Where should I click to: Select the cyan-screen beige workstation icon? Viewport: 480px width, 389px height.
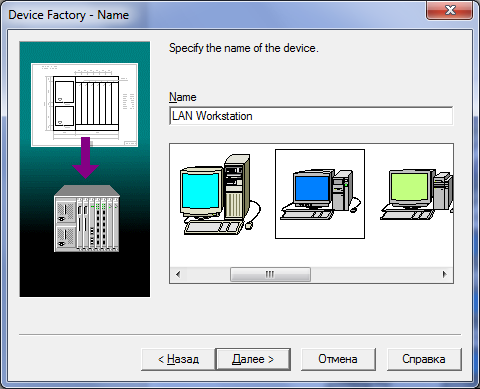220,195
